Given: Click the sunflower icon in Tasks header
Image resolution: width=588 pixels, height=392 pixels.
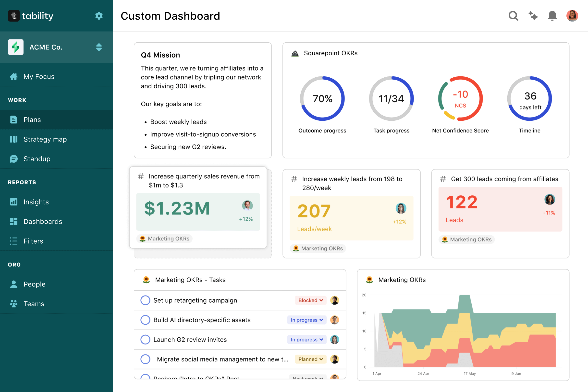Looking at the screenshot, I should [146, 280].
